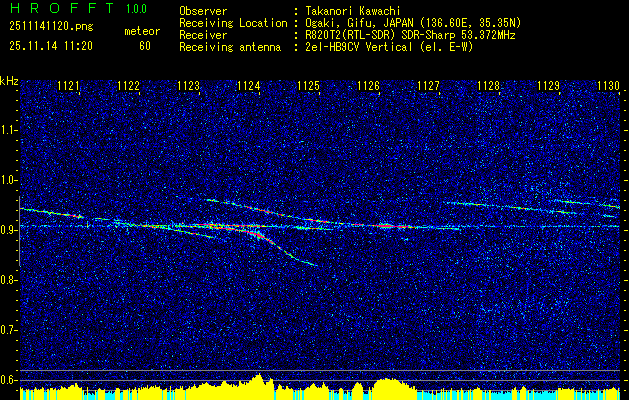This screenshot has width=629, height=400.
Task: Click the 0.9 kHz frequency label
Action: tap(9, 230)
